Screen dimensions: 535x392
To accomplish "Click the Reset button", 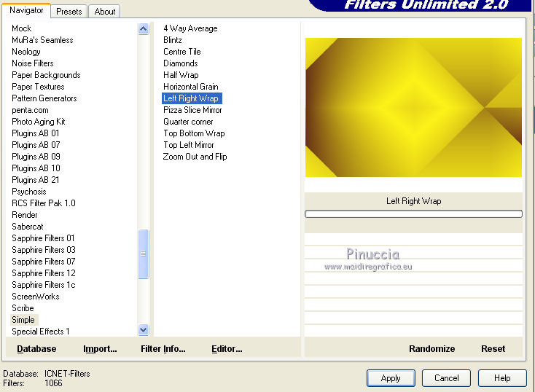I will point(493,349).
